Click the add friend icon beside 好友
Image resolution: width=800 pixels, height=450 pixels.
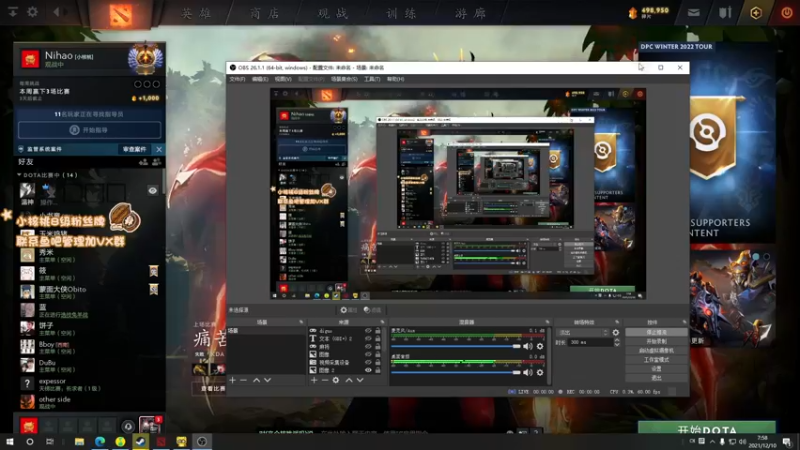coord(143,162)
